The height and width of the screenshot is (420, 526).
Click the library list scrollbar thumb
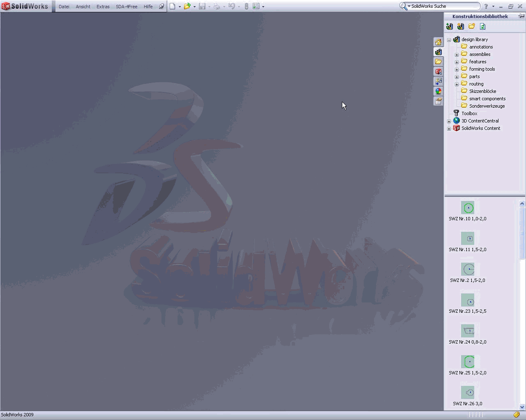pos(522,233)
